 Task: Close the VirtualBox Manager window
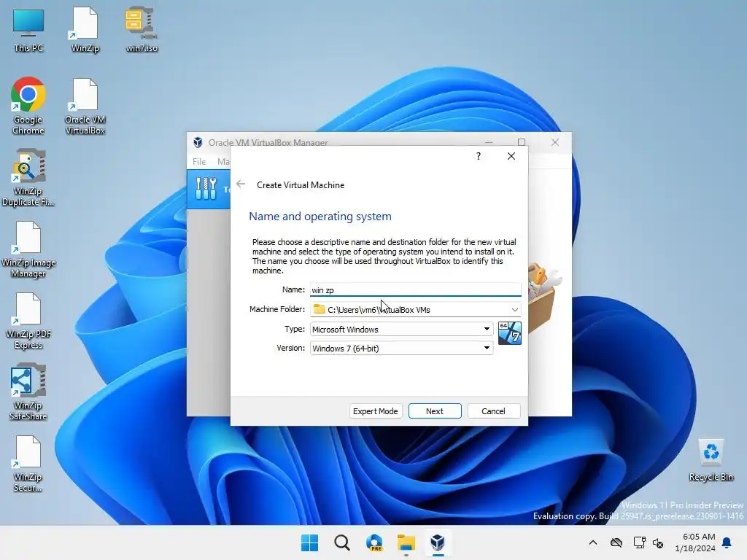click(x=555, y=142)
